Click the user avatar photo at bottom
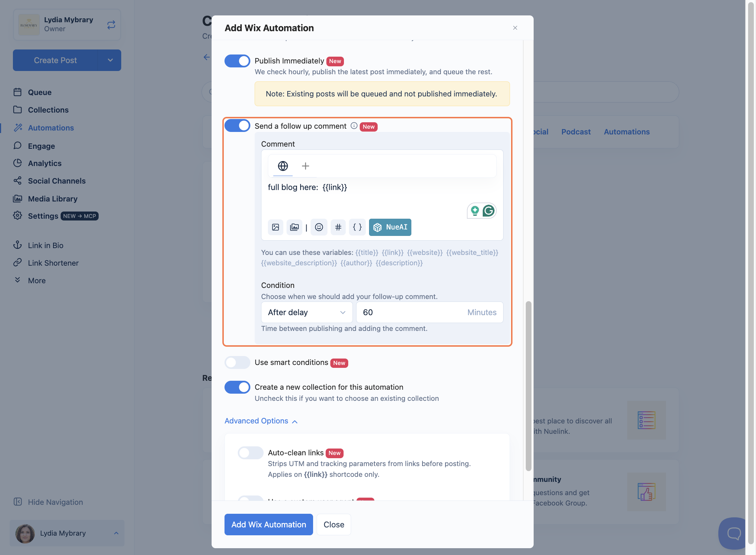 [25, 533]
